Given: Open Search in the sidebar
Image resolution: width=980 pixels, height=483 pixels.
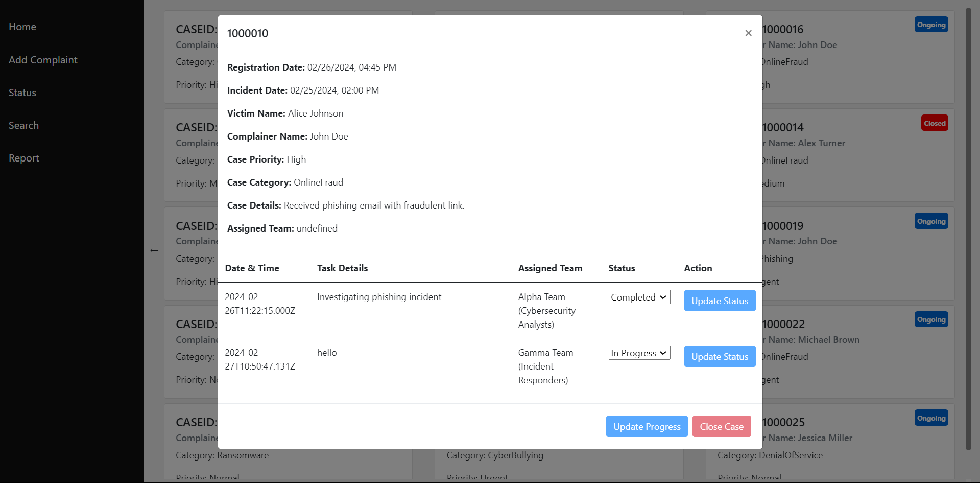Looking at the screenshot, I should (x=23, y=125).
